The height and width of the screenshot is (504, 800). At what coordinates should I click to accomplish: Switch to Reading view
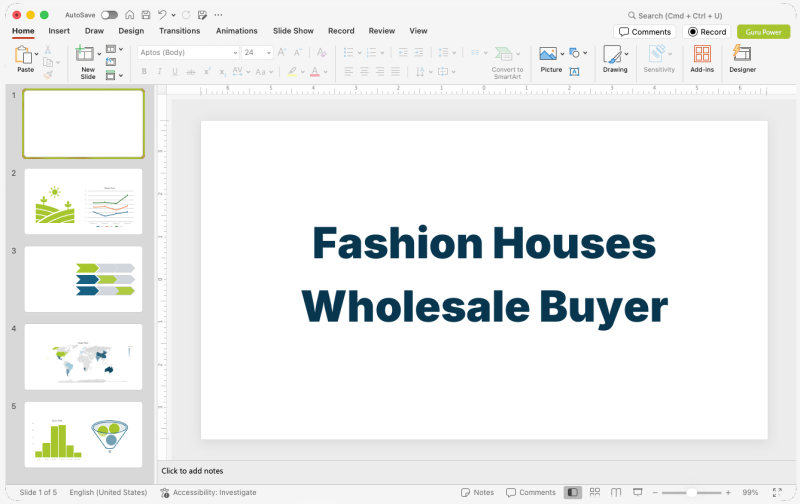616,492
